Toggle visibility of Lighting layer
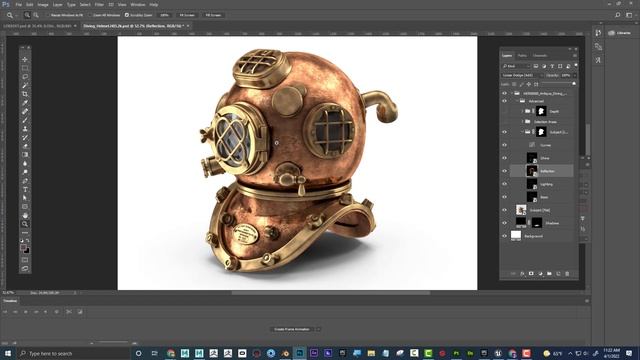The image size is (640, 360). [504, 184]
